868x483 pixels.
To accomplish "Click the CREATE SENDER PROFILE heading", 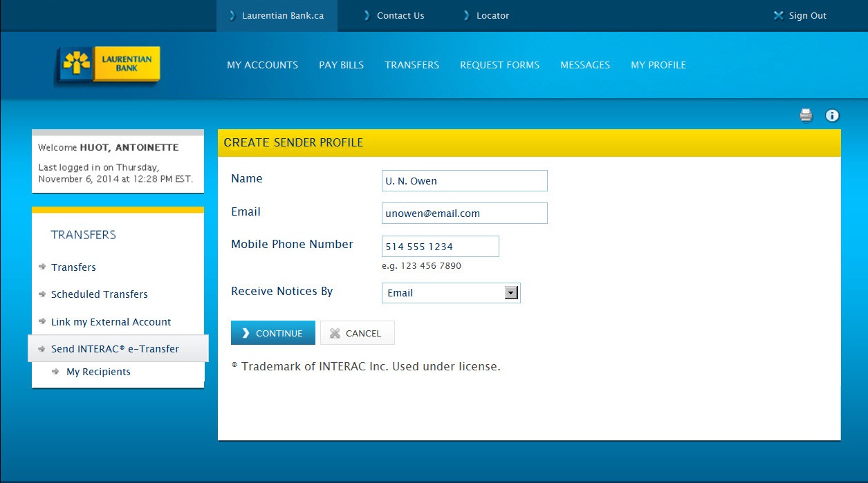I will 293,142.
